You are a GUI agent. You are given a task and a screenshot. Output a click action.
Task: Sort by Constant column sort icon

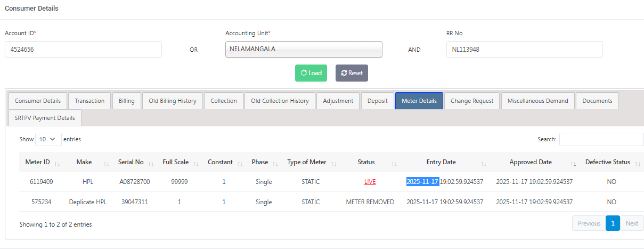(x=240, y=163)
